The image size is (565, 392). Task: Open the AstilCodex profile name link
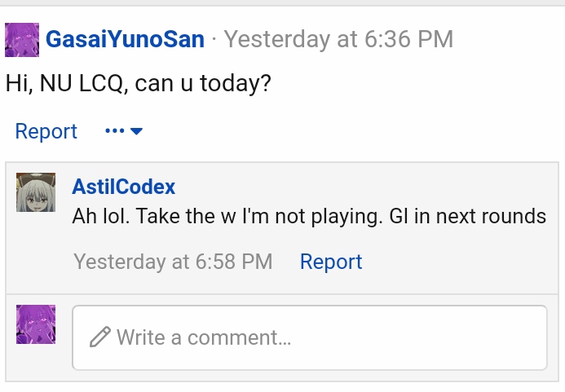tap(124, 187)
